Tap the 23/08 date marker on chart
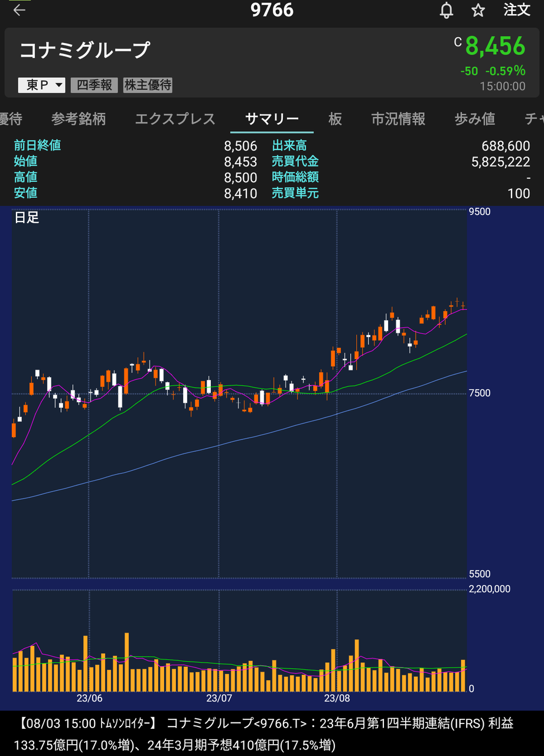Image resolution: width=544 pixels, height=756 pixels. pos(337,698)
